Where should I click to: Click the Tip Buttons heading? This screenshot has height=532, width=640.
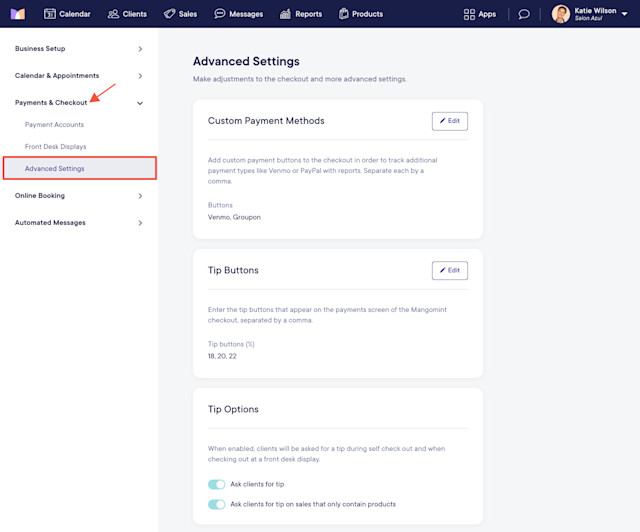(233, 270)
